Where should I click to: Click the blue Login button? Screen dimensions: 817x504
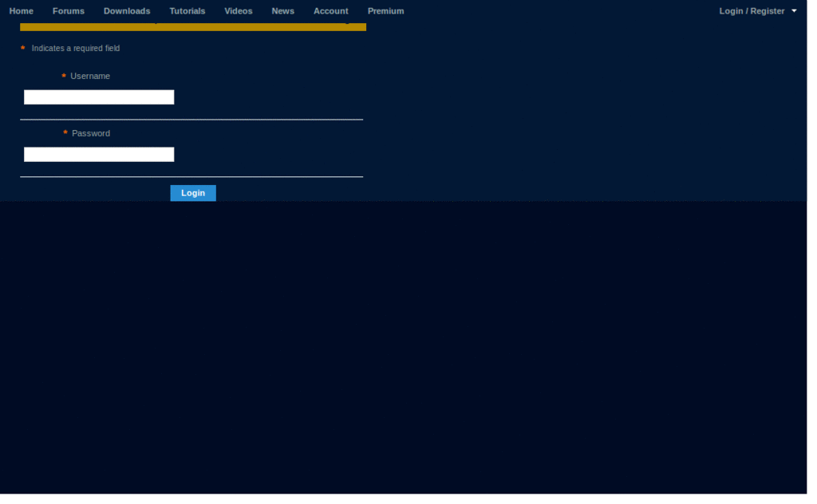click(193, 193)
